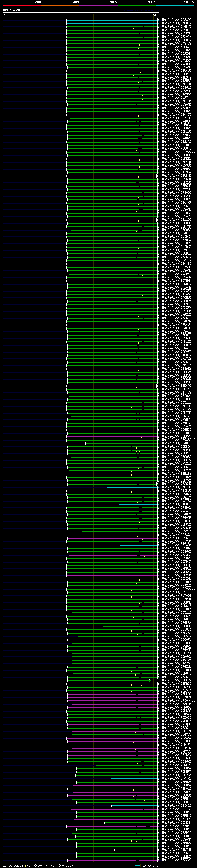Open hit UniRef100_Q7X926
This screenshot has height=868, width=197.
pos(177,37)
